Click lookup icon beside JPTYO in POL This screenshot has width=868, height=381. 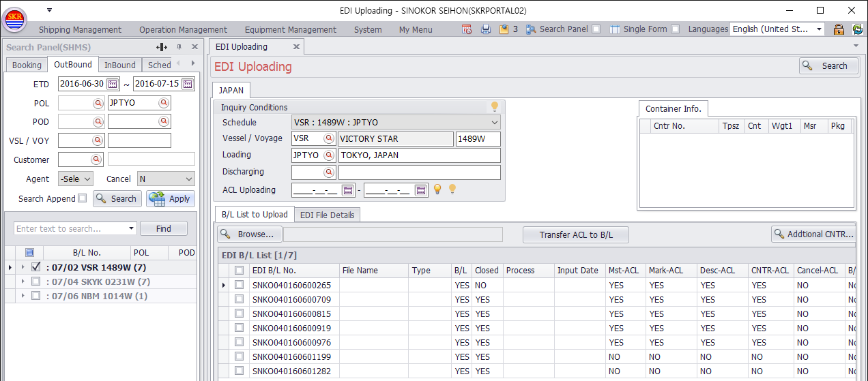coord(164,103)
